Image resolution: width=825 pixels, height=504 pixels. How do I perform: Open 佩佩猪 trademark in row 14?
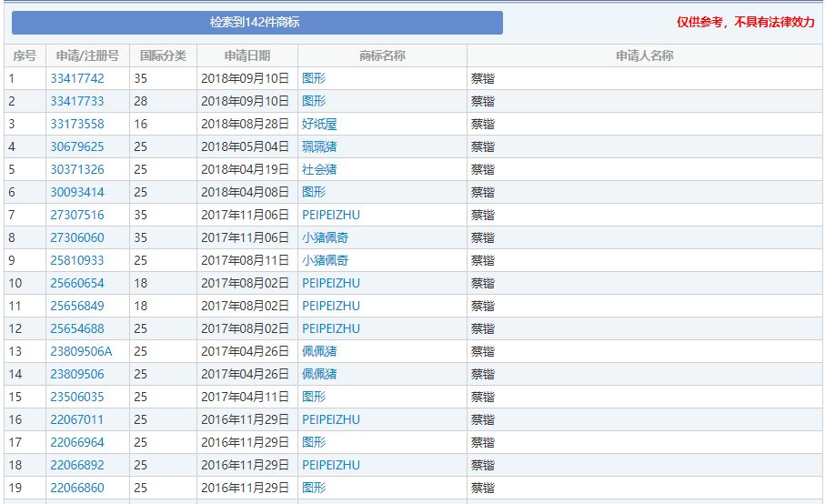click(x=319, y=374)
